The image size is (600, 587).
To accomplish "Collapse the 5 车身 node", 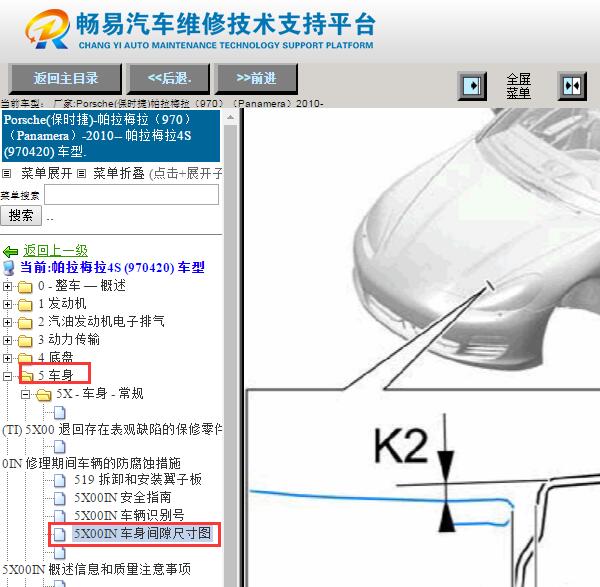I will (7, 376).
